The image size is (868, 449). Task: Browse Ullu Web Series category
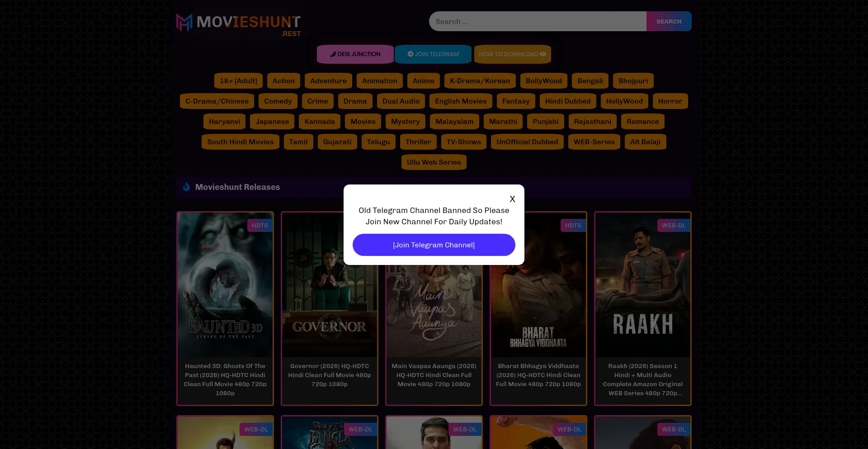(434, 162)
